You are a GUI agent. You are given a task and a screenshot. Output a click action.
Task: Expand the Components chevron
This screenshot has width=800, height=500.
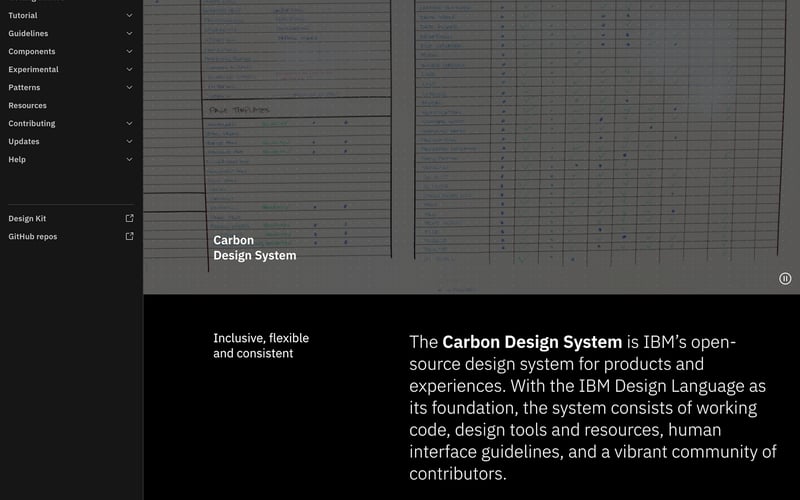tap(130, 52)
